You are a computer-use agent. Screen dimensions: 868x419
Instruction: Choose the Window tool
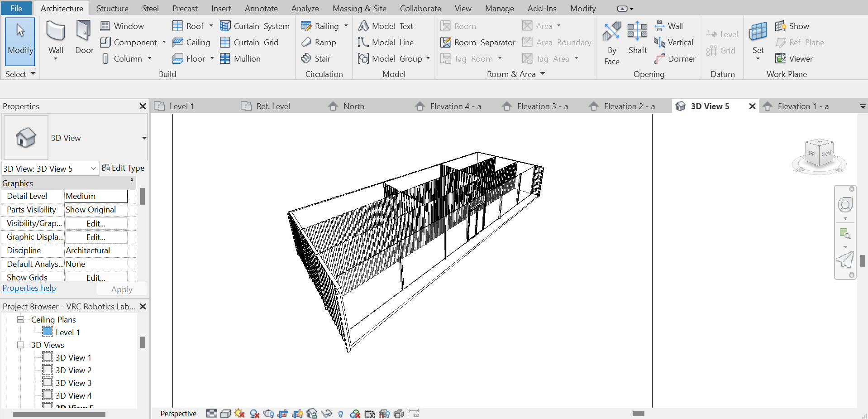pyautogui.click(x=122, y=26)
